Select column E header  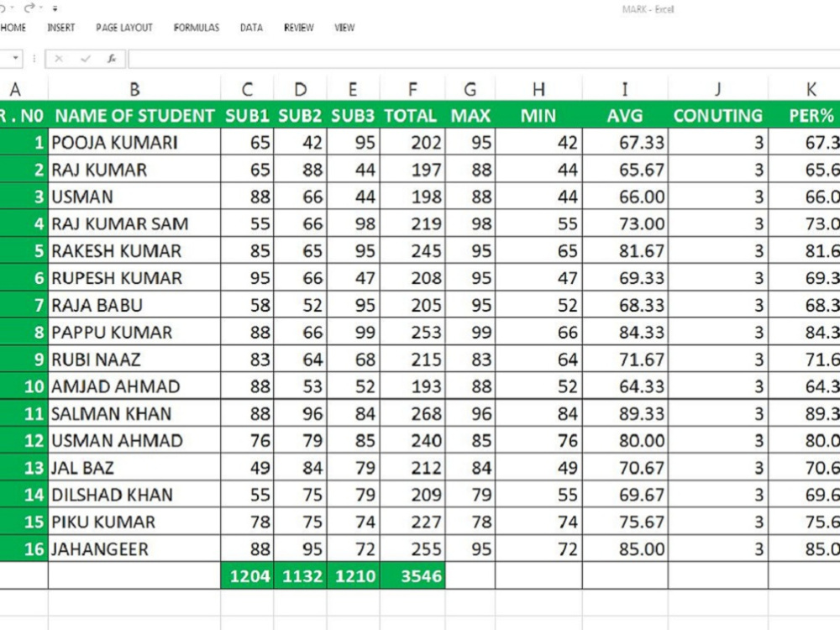(x=353, y=89)
